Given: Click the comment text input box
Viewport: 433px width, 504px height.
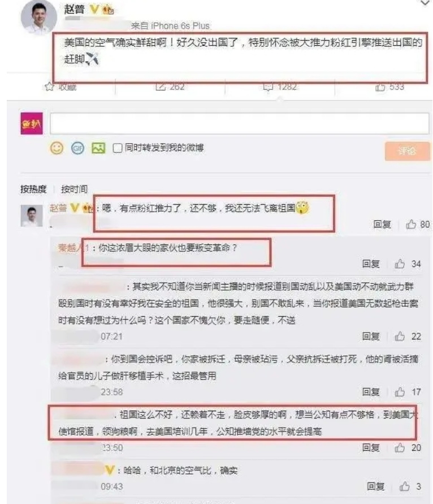Looking at the screenshot, I should click(239, 123).
